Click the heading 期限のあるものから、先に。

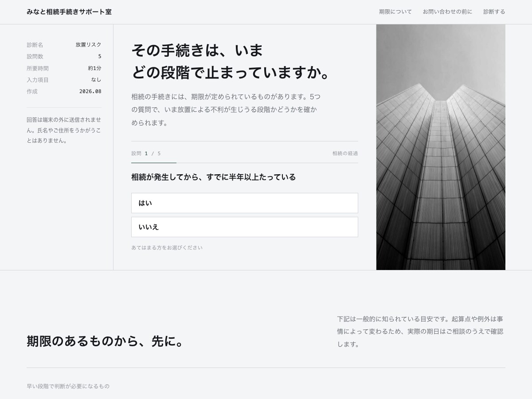pyautogui.click(x=105, y=341)
